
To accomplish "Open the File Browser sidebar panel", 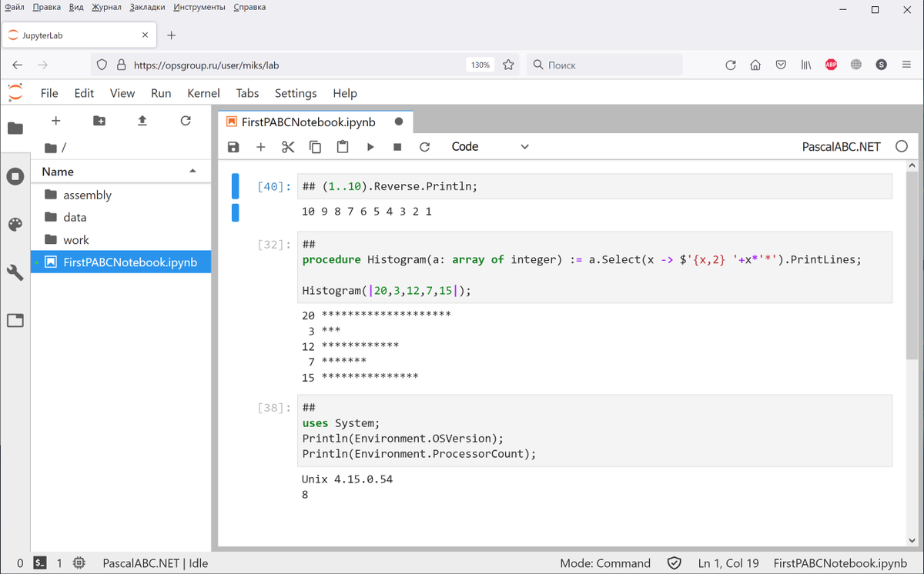I will [15, 128].
